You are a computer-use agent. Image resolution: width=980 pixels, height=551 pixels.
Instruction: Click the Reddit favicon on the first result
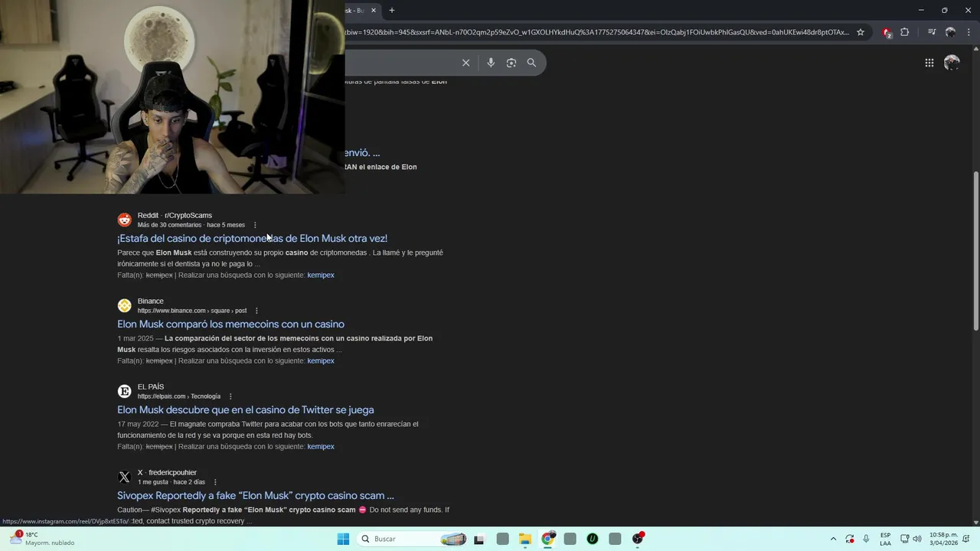[124, 220]
